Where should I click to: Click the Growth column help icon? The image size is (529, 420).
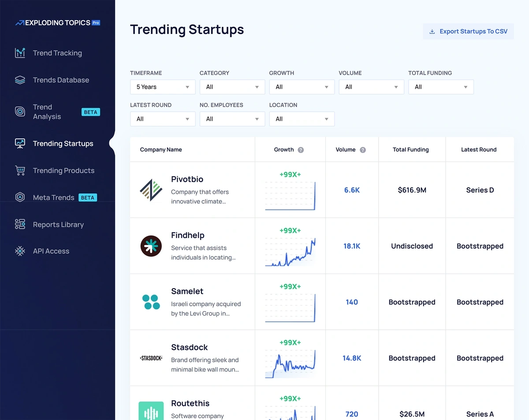[x=301, y=150]
